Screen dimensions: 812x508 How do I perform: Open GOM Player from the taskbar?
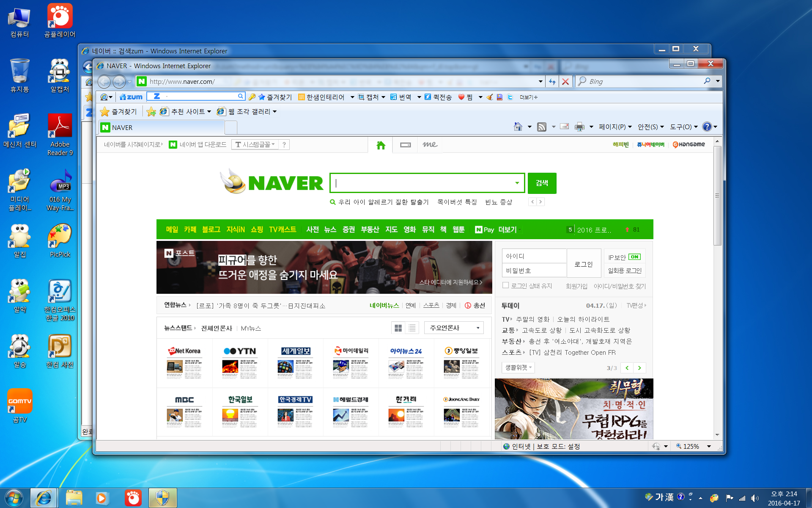[x=133, y=498]
